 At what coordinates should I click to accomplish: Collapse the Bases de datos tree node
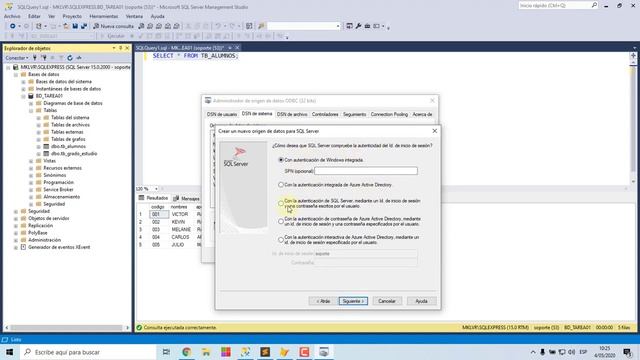(x=16, y=75)
